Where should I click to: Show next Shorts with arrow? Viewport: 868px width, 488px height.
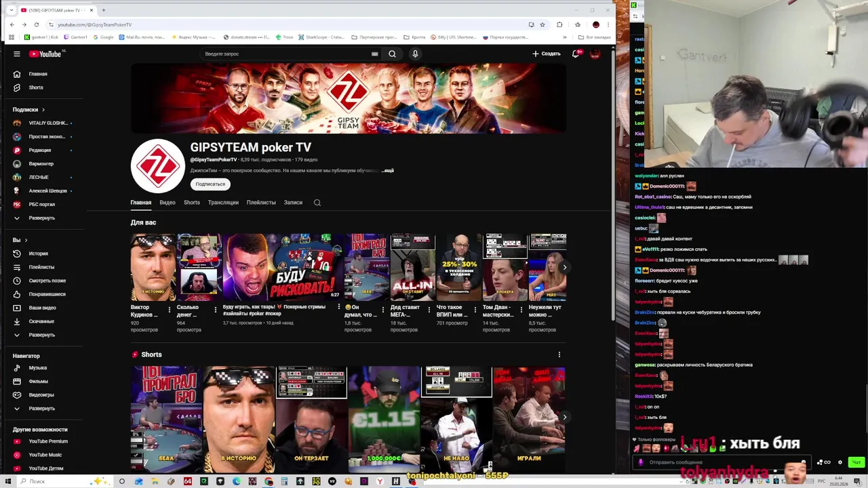coord(564,418)
